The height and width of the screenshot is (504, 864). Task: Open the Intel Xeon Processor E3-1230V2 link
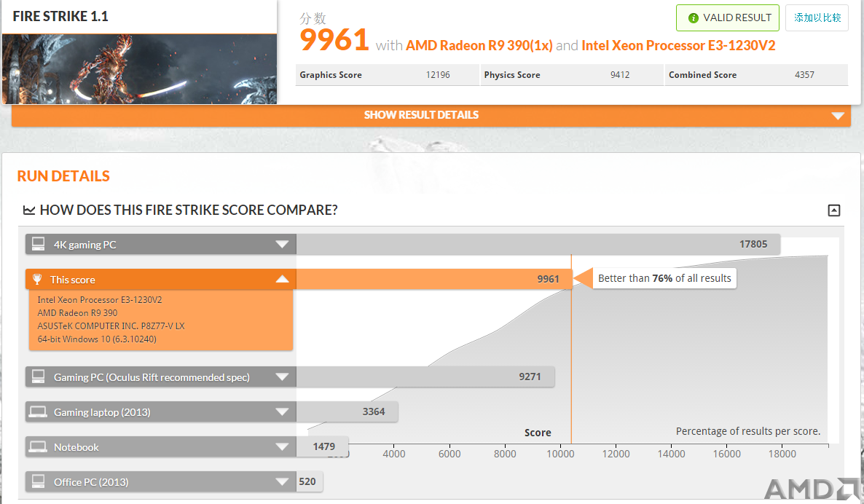tap(678, 46)
